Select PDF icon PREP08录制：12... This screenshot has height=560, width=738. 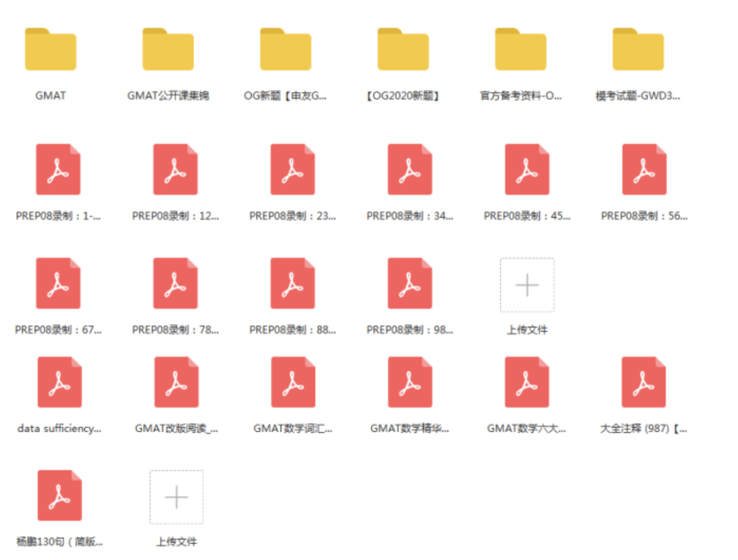point(175,169)
